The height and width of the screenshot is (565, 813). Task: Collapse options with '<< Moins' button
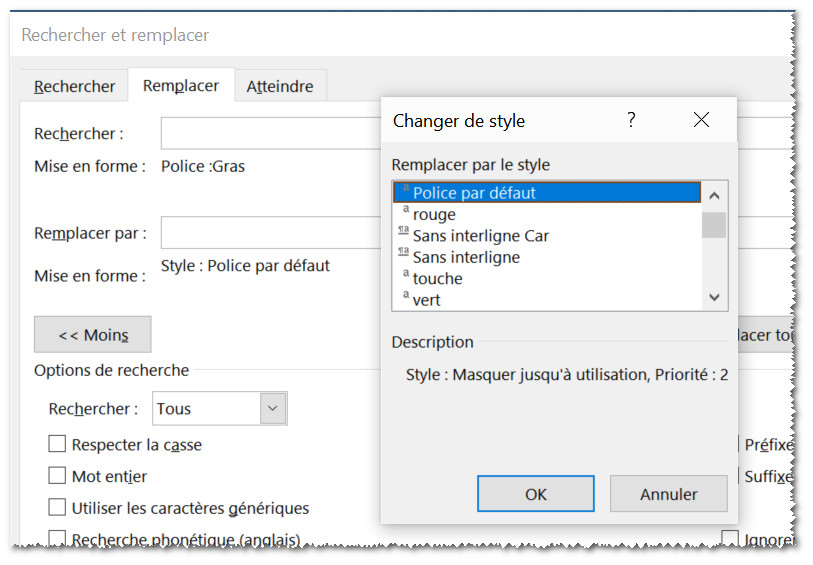(x=93, y=335)
